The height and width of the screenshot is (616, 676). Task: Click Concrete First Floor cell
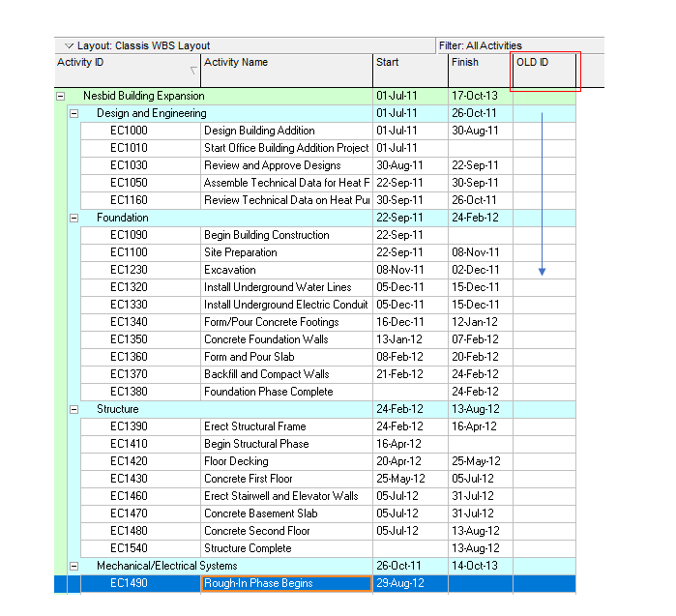286,479
